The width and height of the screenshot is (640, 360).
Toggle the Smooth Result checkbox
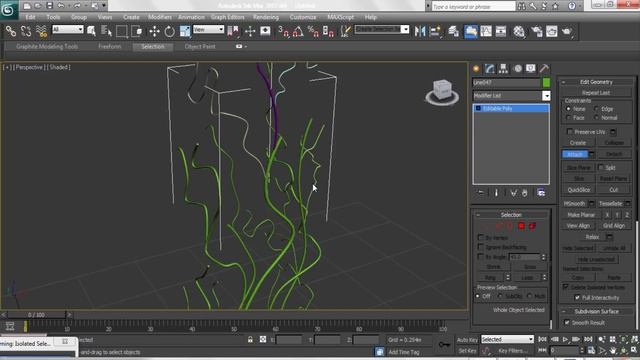567,322
